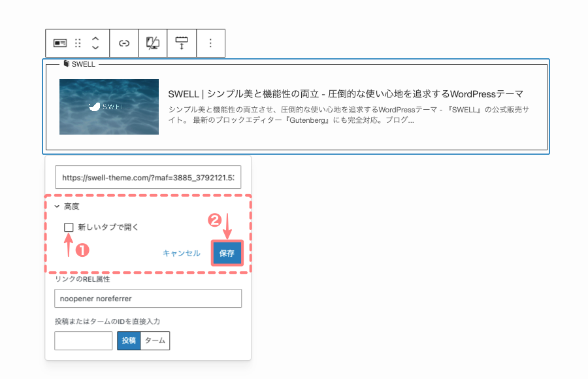The width and height of the screenshot is (588, 379).
Task: Click the SWELL blog card thumbnail image
Action: pos(109,107)
